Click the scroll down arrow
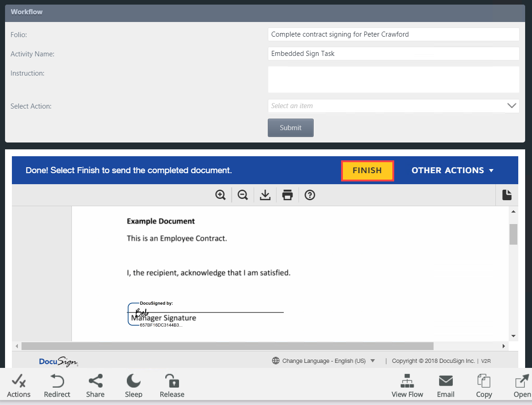The width and height of the screenshot is (532, 405). click(513, 336)
